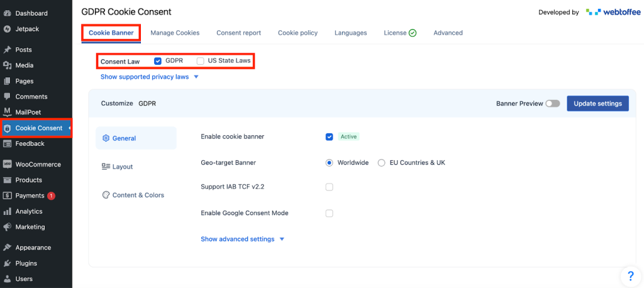This screenshot has height=288, width=644.
Task: Open the Consent report tab
Action: [x=238, y=33]
